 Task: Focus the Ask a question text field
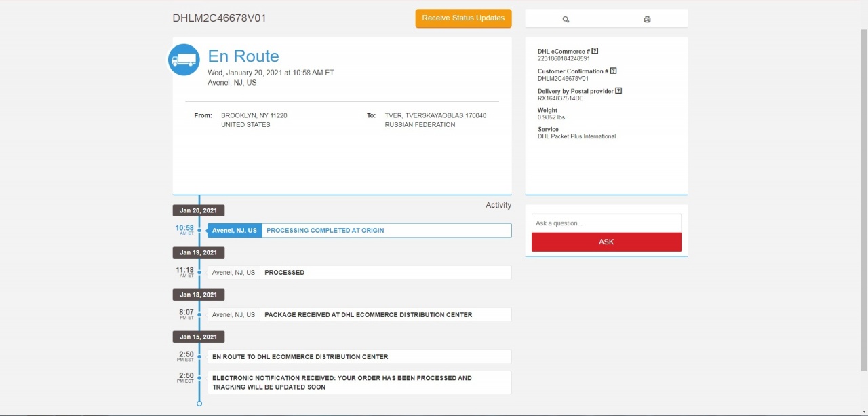pyautogui.click(x=606, y=223)
